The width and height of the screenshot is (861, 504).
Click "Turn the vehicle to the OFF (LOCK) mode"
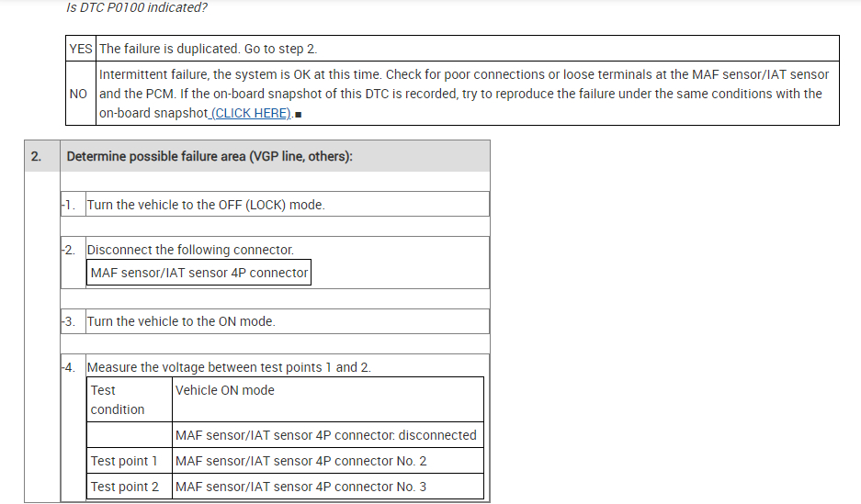point(206,205)
